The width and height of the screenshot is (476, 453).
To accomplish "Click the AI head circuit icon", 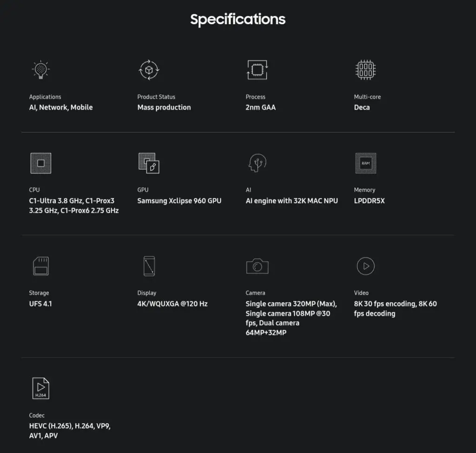I will pyautogui.click(x=257, y=163).
